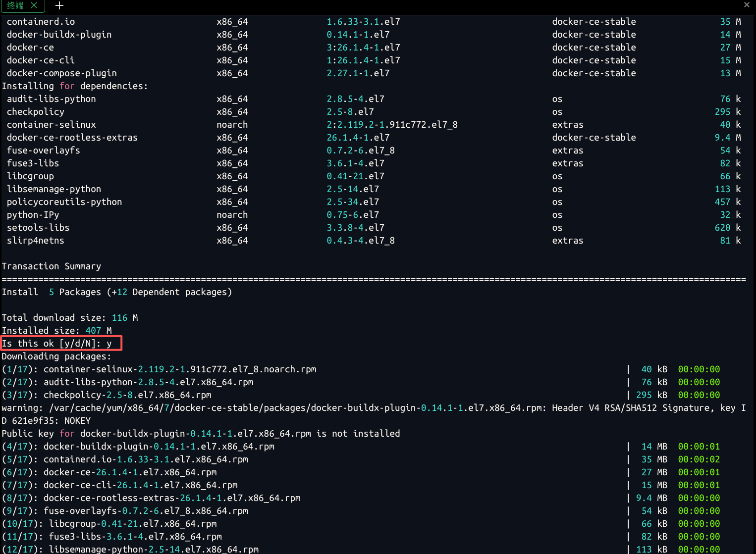Click the docker-buildx-plugin package name
Image resolution: width=756 pixels, height=554 pixels.
click(59, 35)
